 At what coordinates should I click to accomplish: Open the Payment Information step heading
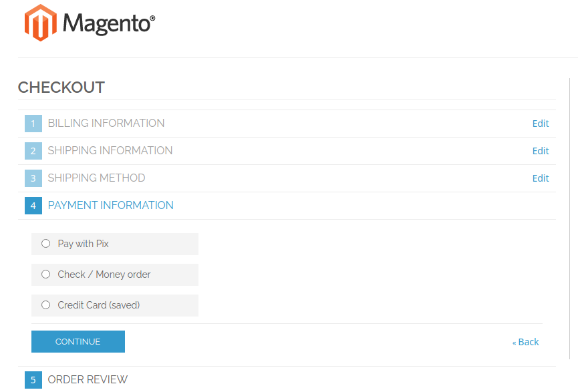click(x=111, y=206)
